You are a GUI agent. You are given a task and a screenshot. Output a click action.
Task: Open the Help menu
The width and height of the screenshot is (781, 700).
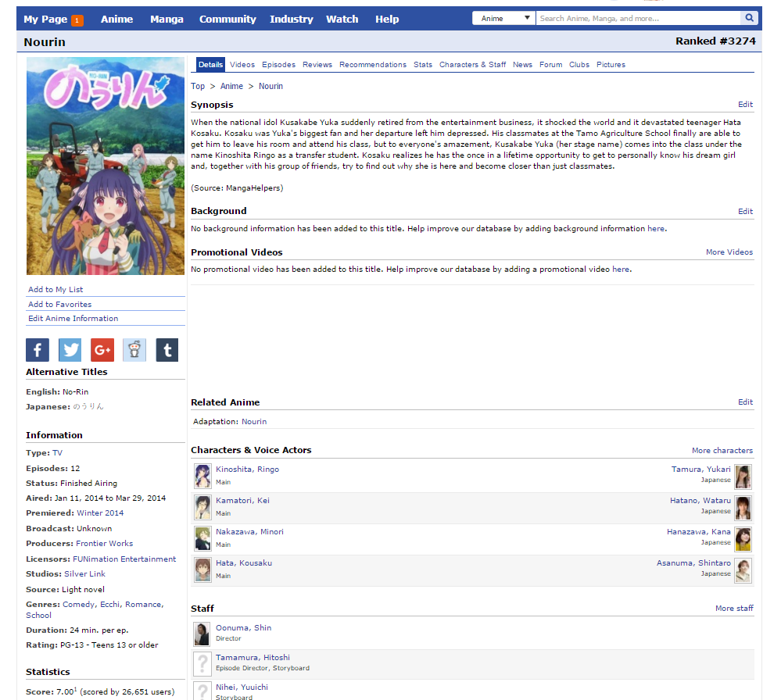387,19
